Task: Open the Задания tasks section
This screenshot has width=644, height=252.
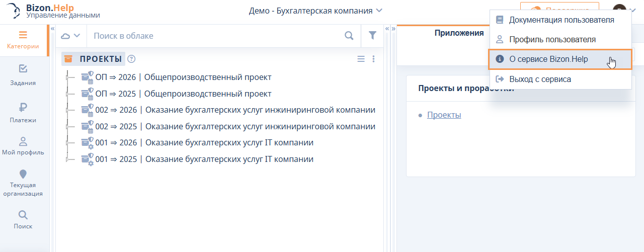Action: click(x=23, y=74)
